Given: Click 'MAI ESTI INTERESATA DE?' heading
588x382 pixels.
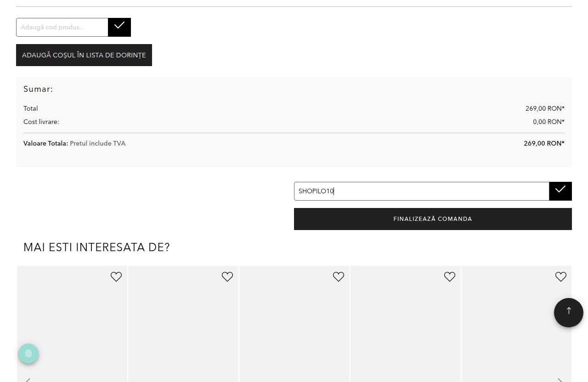Looking at the screenshot, I should (x=96, y=247).
